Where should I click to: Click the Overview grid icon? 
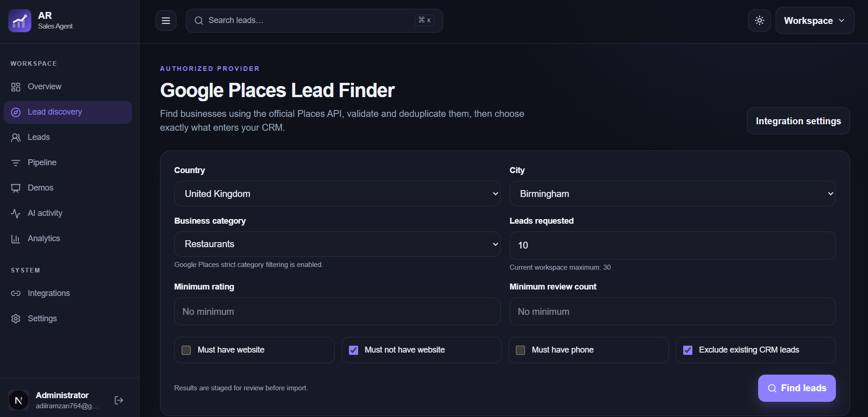[x=16, y=87]
